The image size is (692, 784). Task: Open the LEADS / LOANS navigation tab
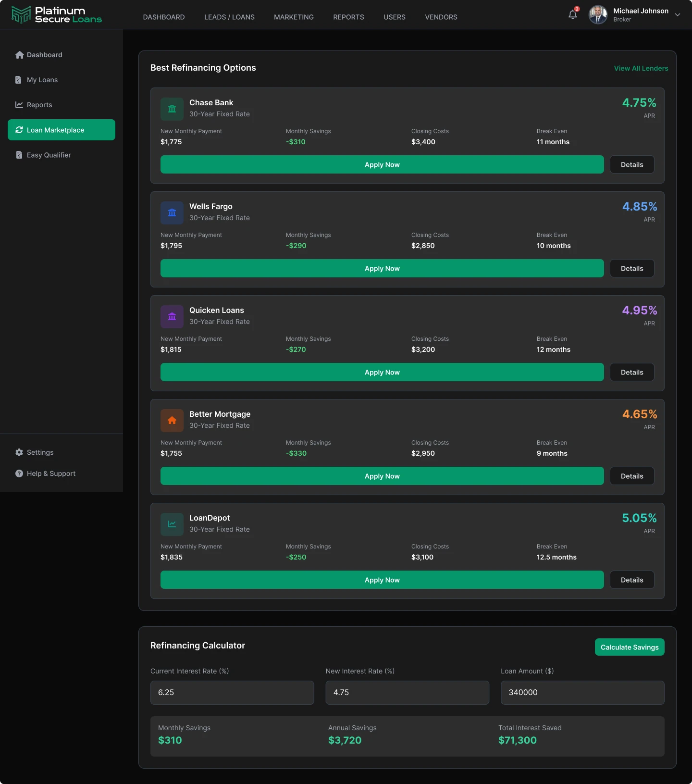229,17
